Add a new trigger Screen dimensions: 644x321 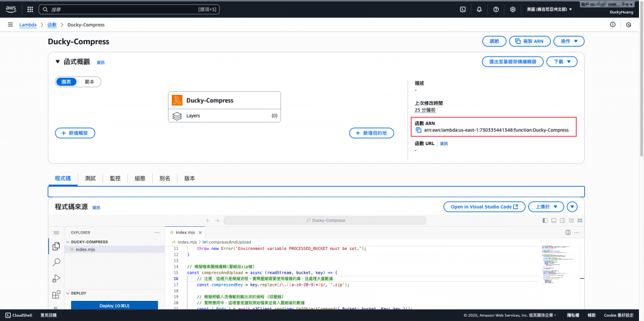point(75,133)
